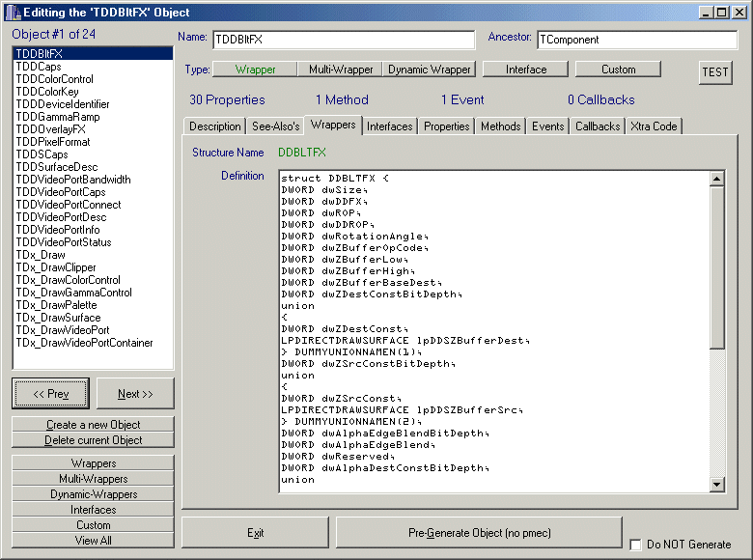Open the Xtra Code tab
753x560 pixels.
[x=655, y=126]
